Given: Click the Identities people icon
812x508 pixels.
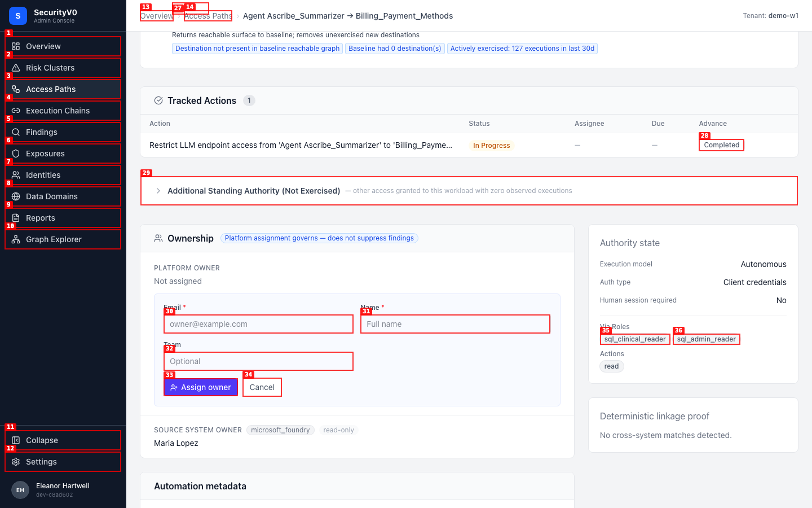Looking at the screenshot, I should pos(16,175).
